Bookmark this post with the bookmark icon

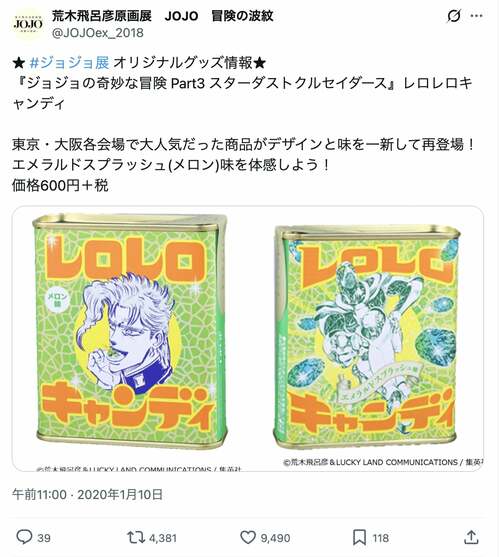pos(359,537)
